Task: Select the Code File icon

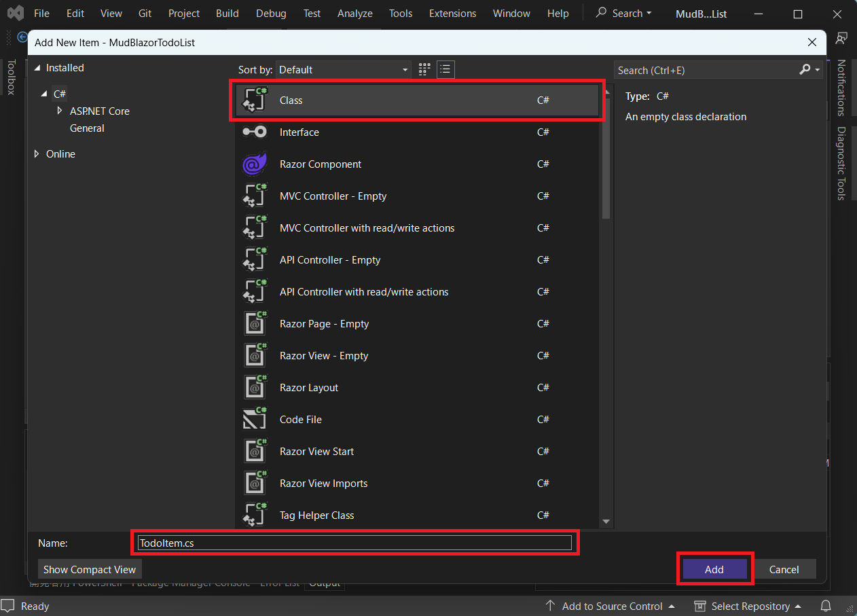Action: [x=255, y=419]
